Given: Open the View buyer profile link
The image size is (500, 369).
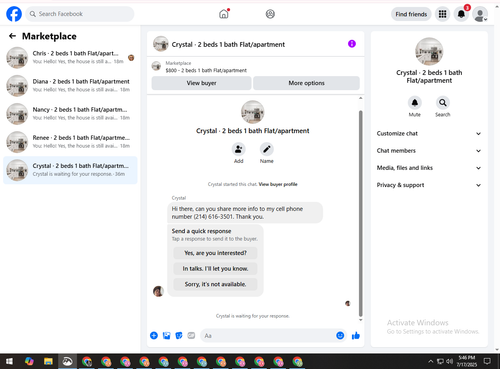Looking at the screenshot, I should (x=278, y=184).
